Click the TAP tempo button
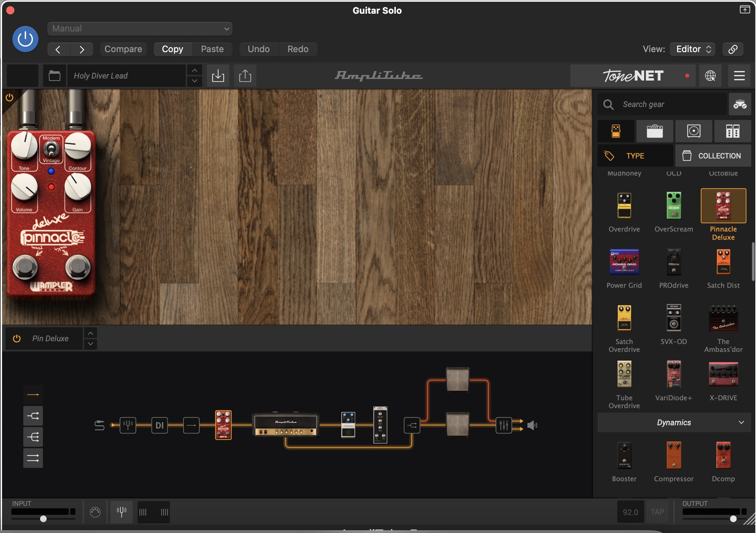The image size is (756, 533). [657, 512]
